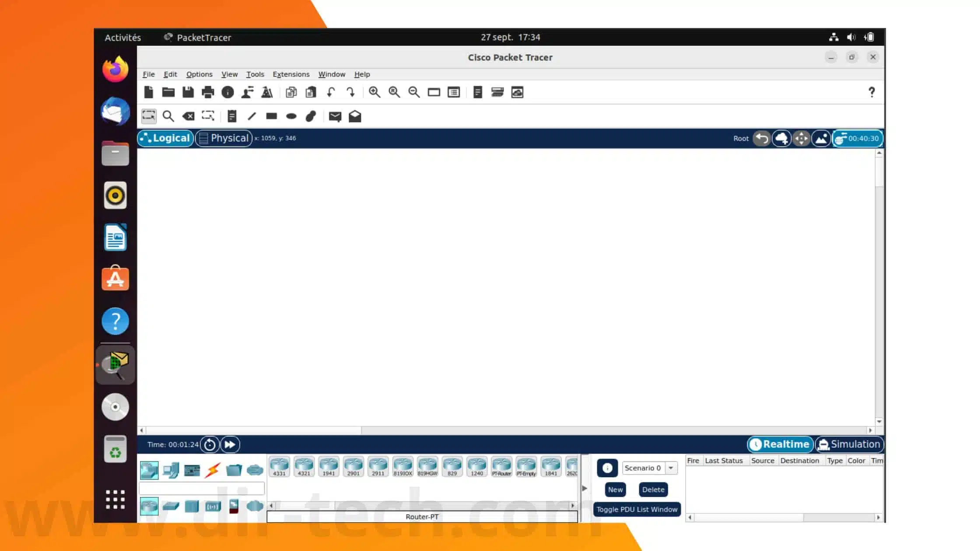Viewport: 980px width, 551px height.
Task: Click the workspace horizontal scrollbar
Action: [506, 431]
